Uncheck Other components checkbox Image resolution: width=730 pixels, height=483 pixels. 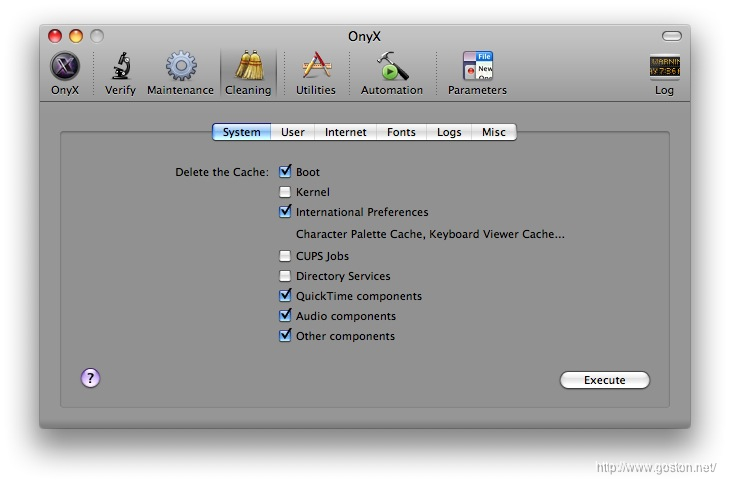285,335
